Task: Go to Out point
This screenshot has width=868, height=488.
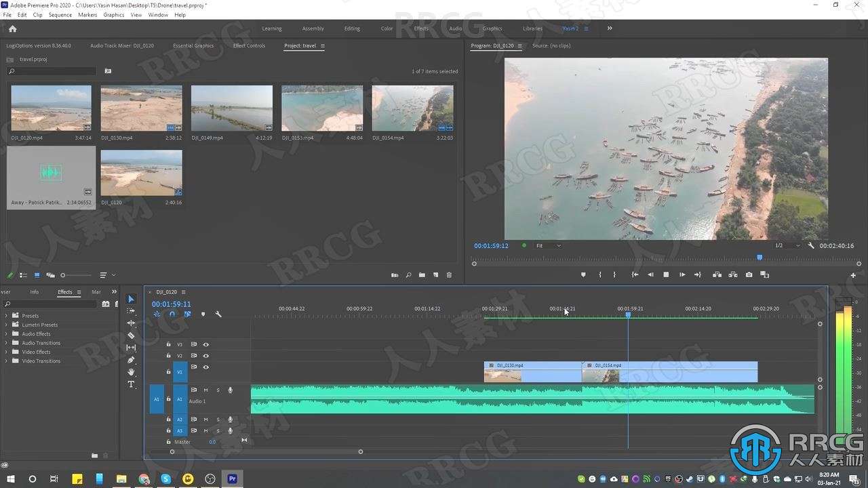Action: (697, 274)
